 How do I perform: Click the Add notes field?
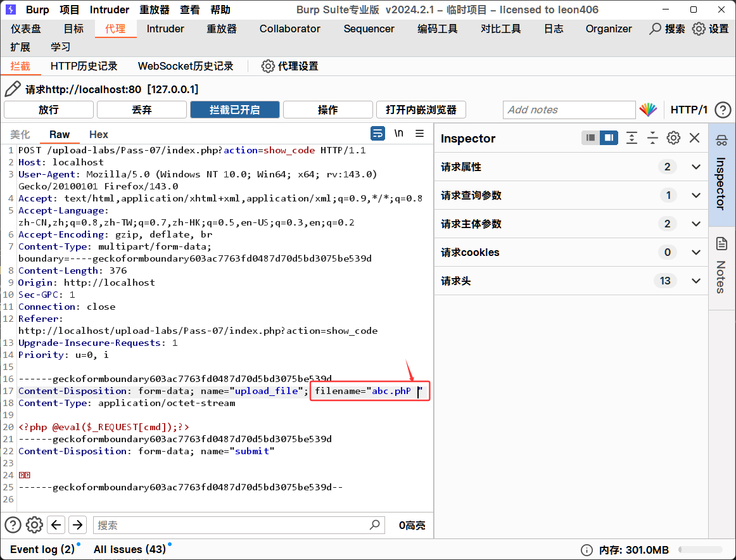pyautogui.click(x=569, y=110)
